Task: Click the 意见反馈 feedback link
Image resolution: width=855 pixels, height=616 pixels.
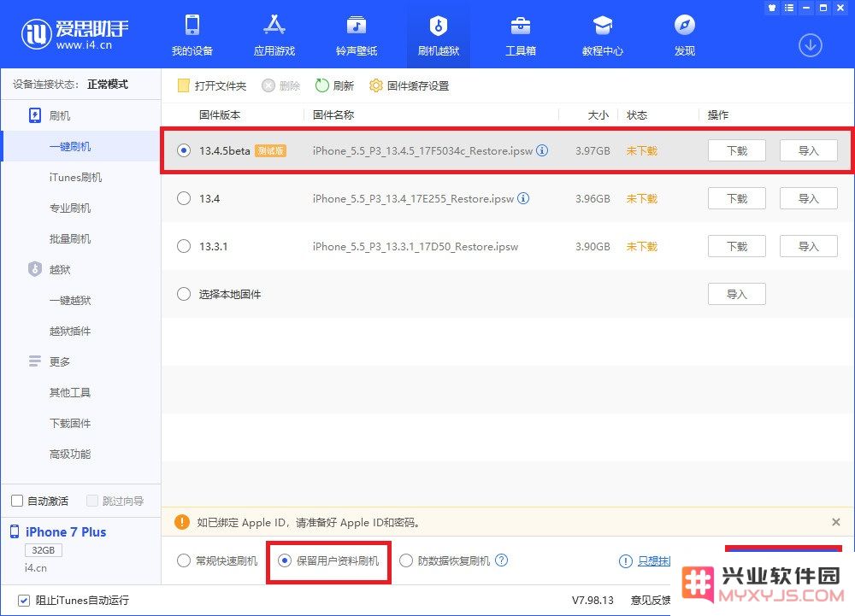Action: (651, 601)
